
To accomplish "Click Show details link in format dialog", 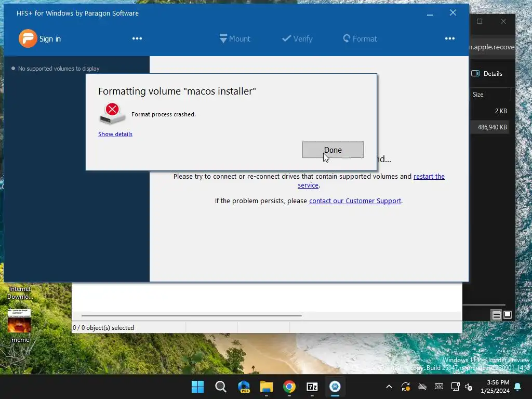I will 115,134.
